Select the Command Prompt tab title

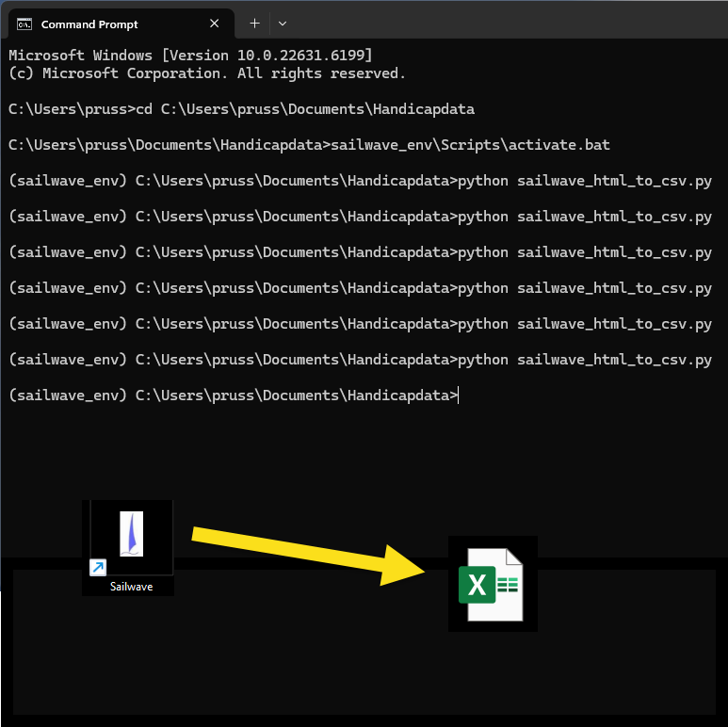pos(89,24)
